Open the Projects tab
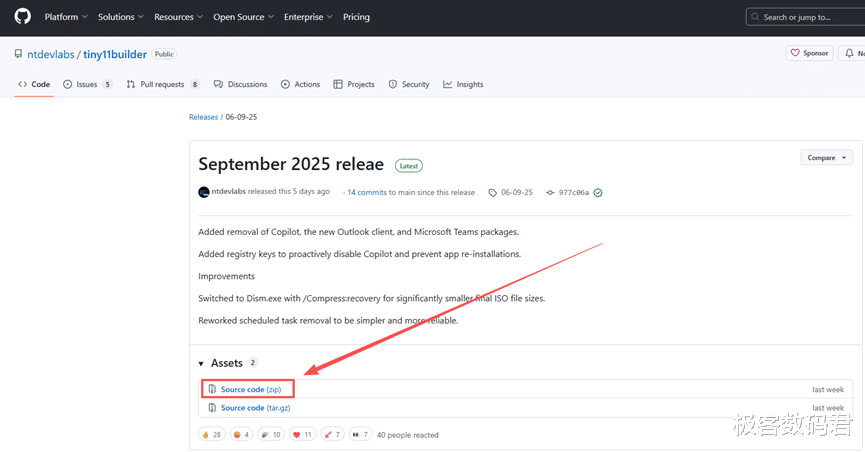 pos(354,84)
